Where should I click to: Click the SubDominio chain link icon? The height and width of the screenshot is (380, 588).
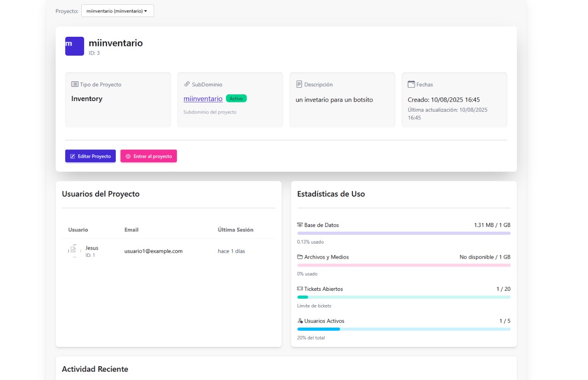click(187, 85)
